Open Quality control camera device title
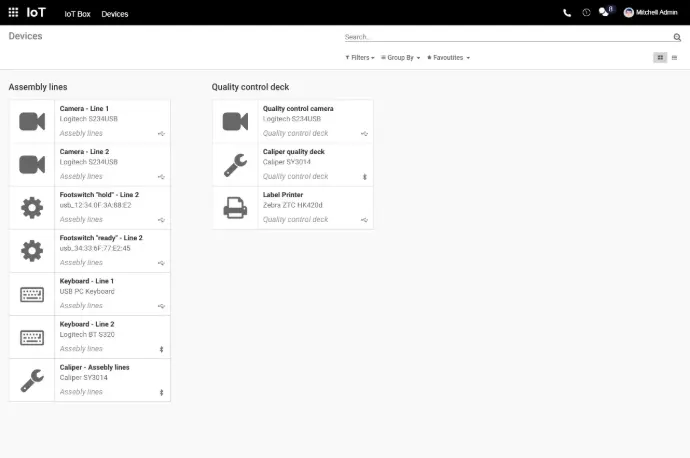 click(298, 109)
